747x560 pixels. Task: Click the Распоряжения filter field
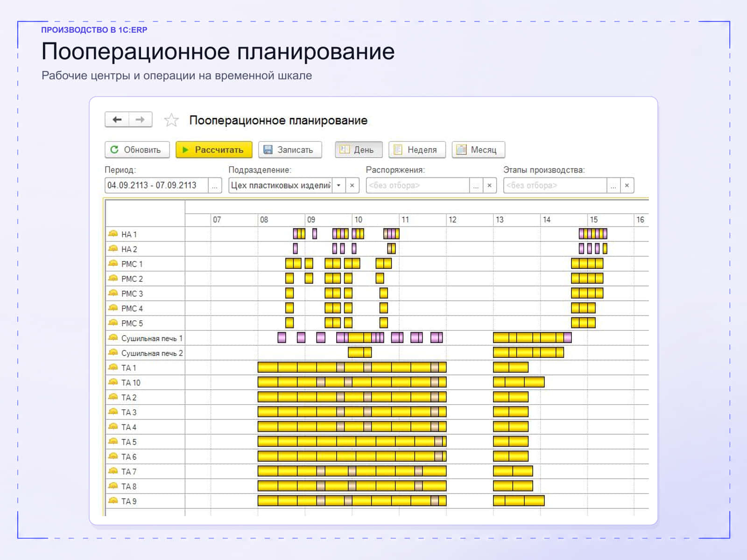[x=418, y=185]
